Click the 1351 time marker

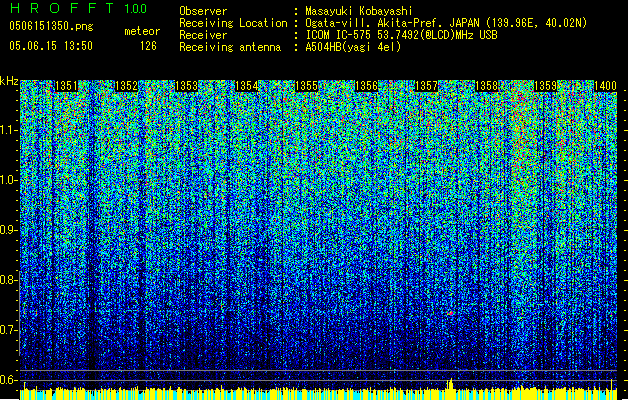click(x=67, y=87)
